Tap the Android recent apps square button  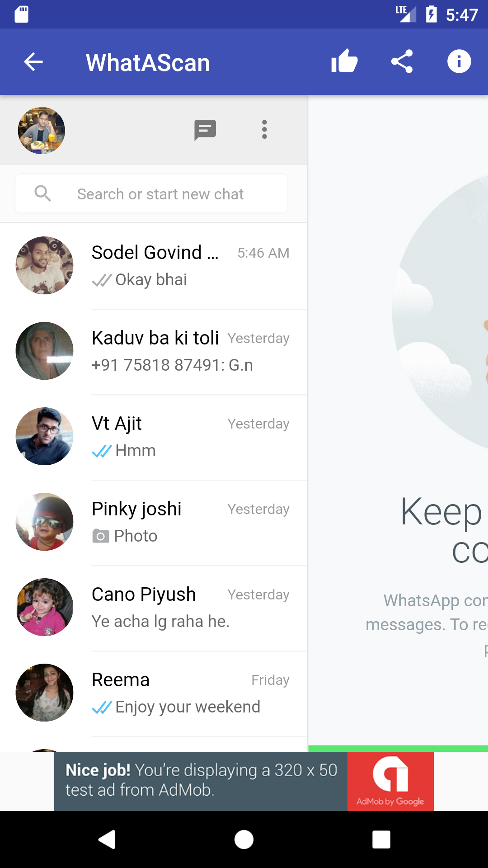[x=381, y=840]
